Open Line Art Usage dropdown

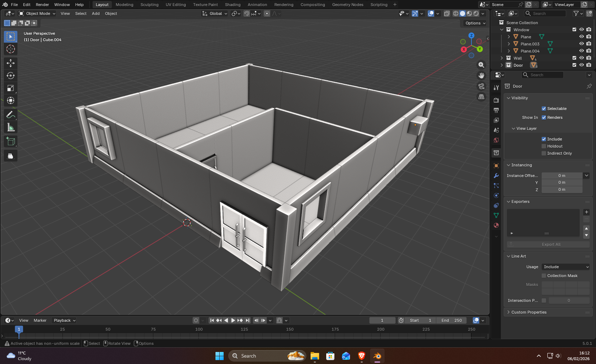(565, 267)
